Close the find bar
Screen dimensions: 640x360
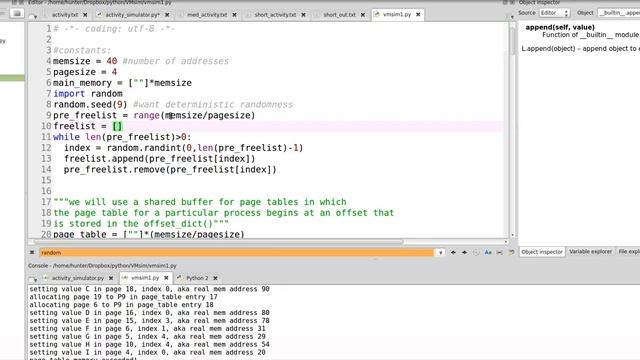[32, 252]
